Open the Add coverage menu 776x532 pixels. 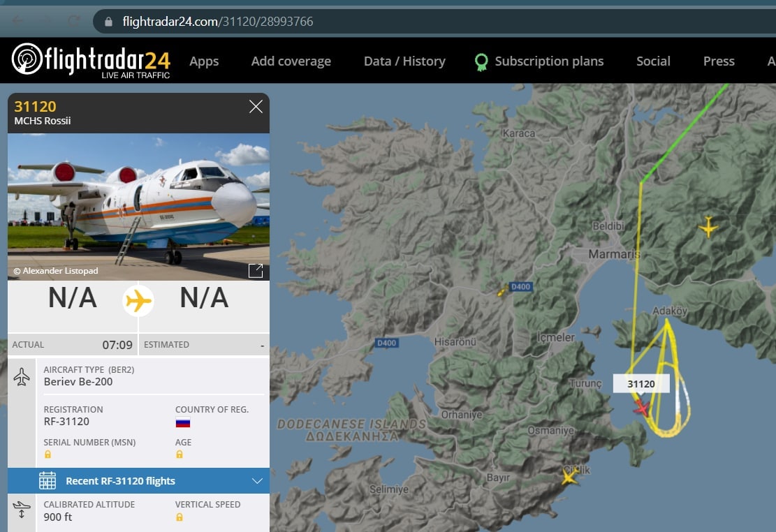tap(291, 61)
